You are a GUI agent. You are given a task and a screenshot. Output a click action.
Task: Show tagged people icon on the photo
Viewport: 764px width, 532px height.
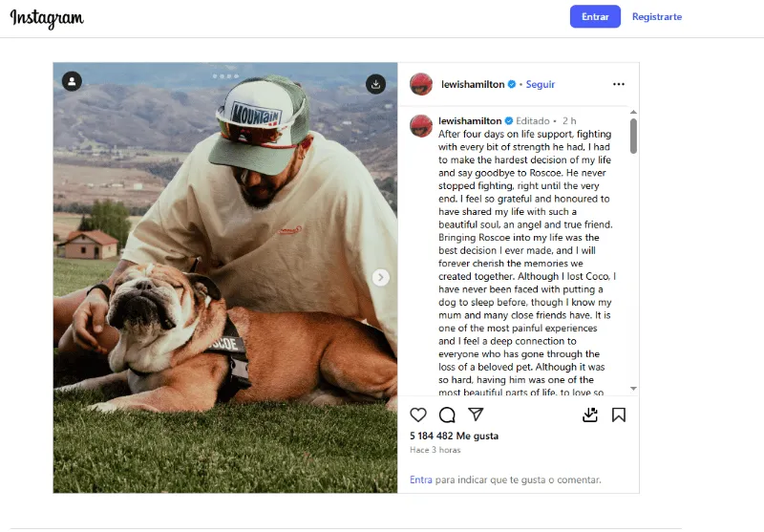pos(72,83)
